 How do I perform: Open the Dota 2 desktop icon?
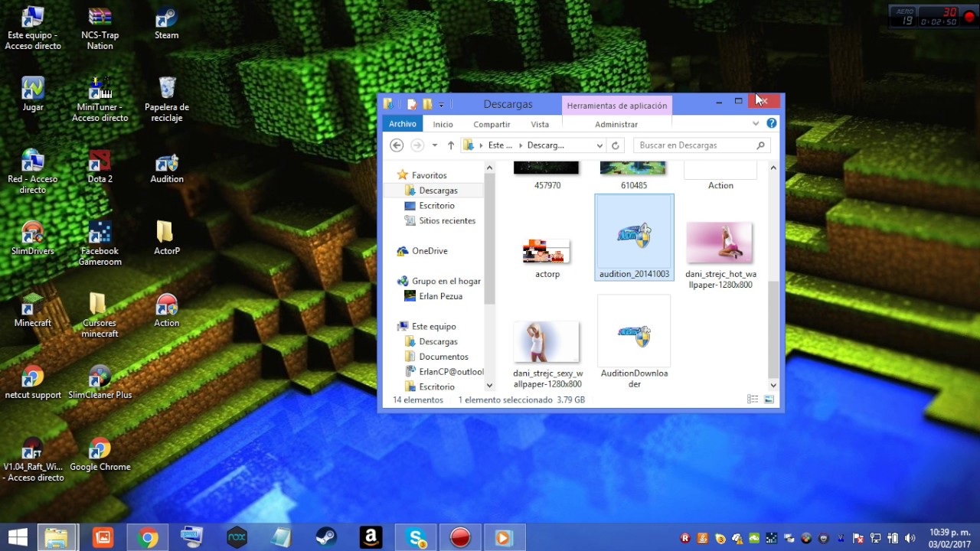(100, 168)
